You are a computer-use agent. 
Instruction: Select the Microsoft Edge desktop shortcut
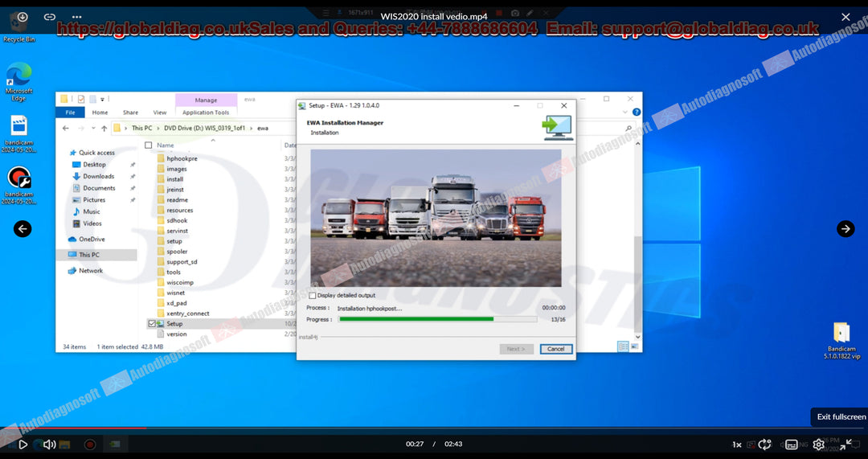(x=18, y=81)
